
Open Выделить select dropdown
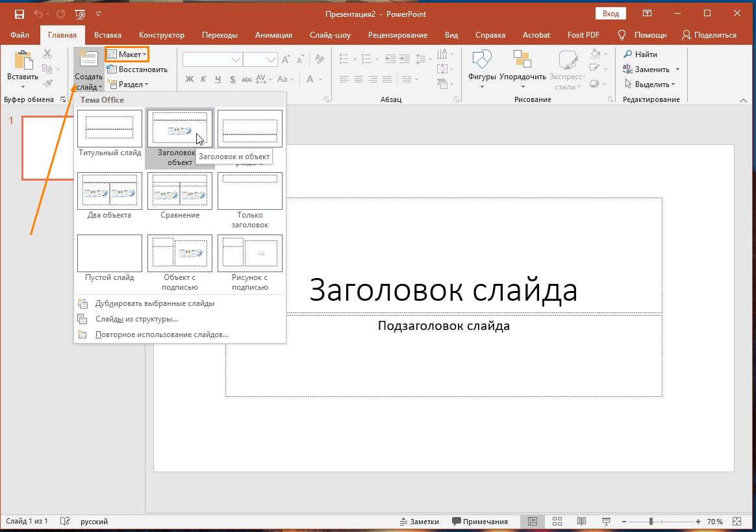(649, 84)
